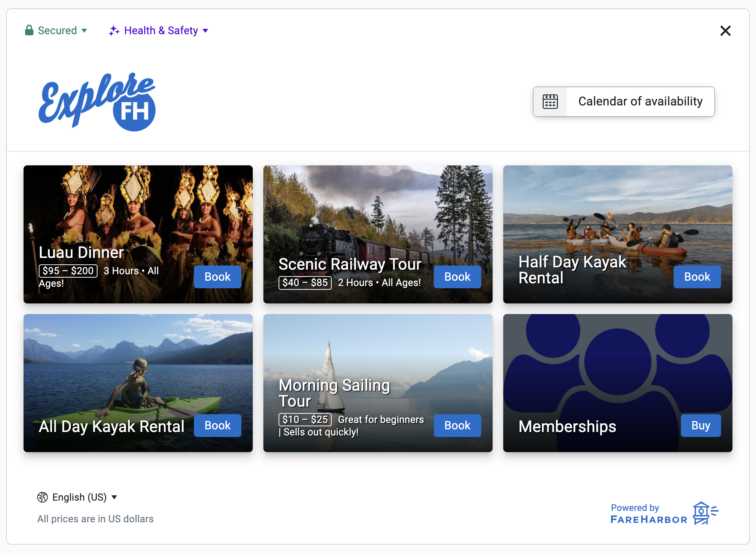Click the $95 – $200 price badge
The height and width of the screenshot is (553, 756).
click(x=68, y=271)
